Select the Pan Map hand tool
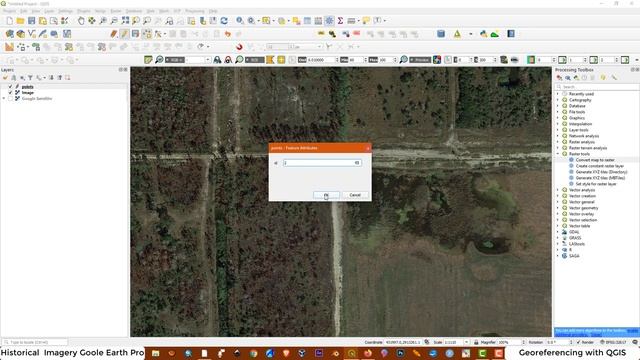 click(81, 20)
